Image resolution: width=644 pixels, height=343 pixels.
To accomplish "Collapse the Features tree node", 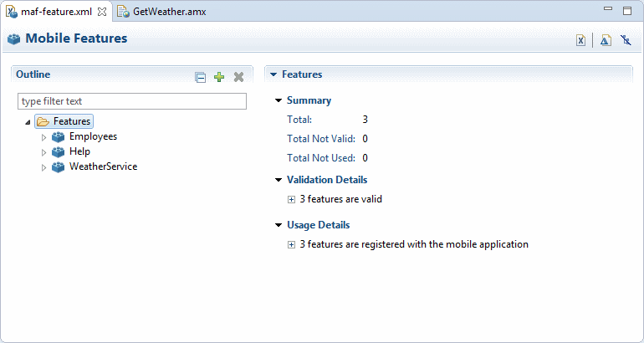I will [x=28, y=122].
